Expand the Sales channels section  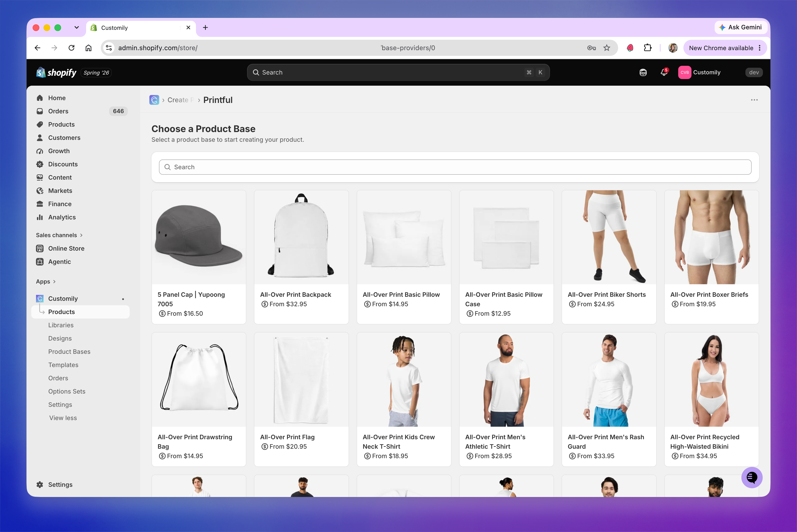tap(59, 235)
